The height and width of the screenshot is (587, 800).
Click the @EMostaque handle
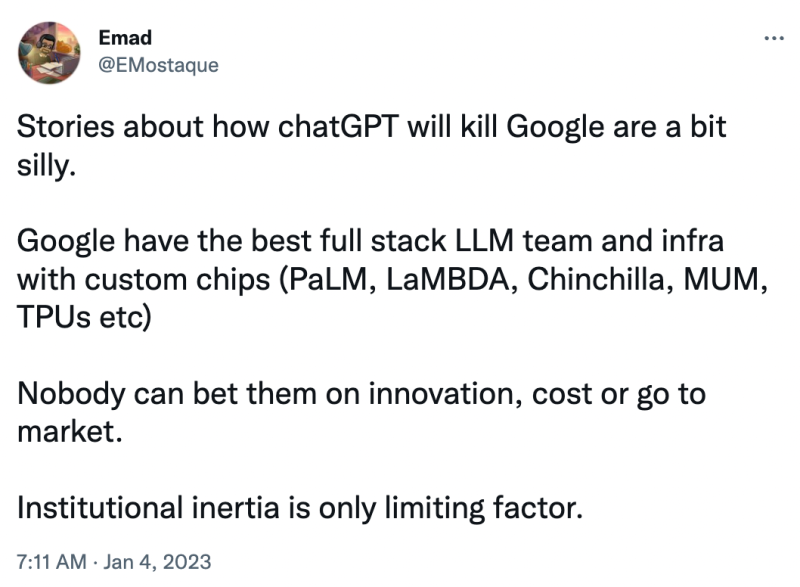click(158, 65)
